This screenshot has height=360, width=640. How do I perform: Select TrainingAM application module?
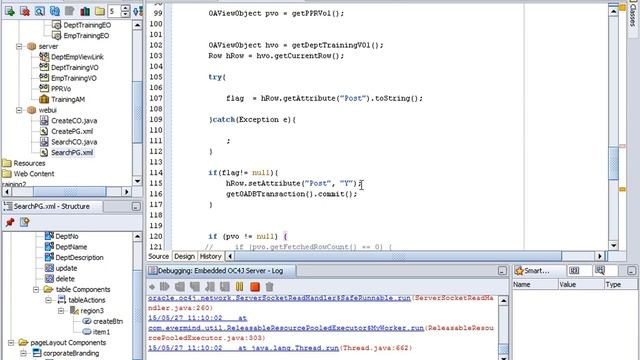click(68, 99)
